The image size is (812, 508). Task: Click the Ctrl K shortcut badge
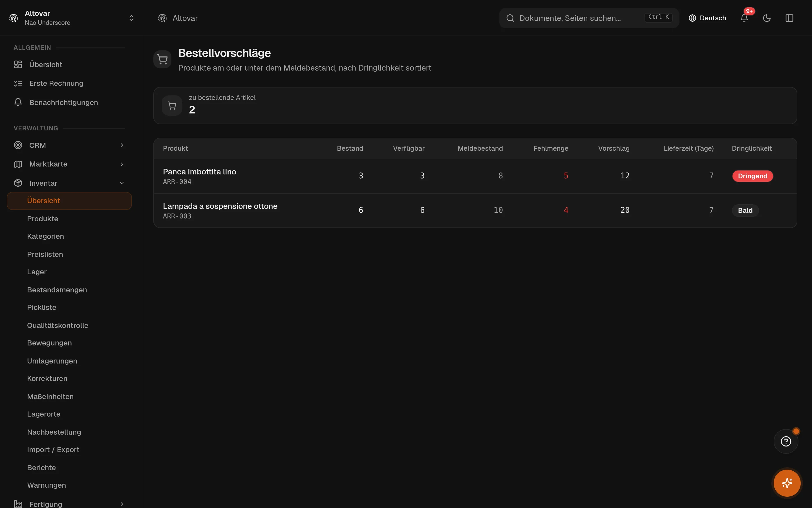[658, 17]
